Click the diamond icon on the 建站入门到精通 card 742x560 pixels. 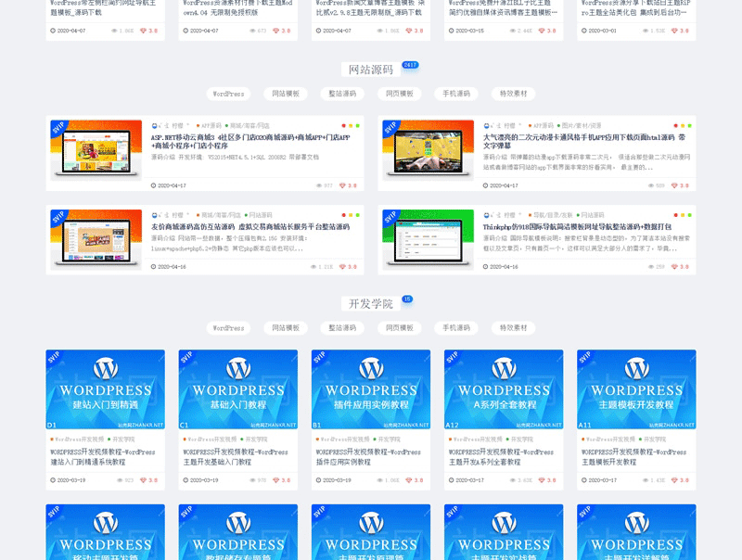click(143, 480)
